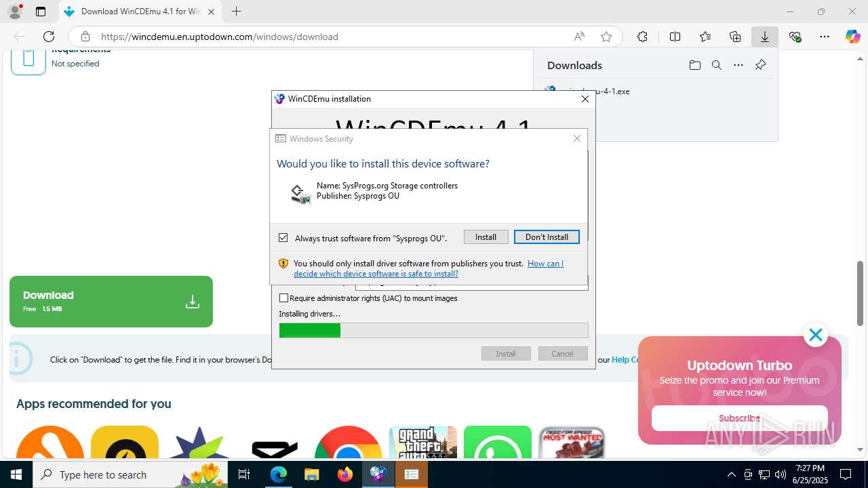The height and width of the screenshot is (488, 868).
Task: Close the WinCDEmu installation window
Action: click(x=585, y=99)
